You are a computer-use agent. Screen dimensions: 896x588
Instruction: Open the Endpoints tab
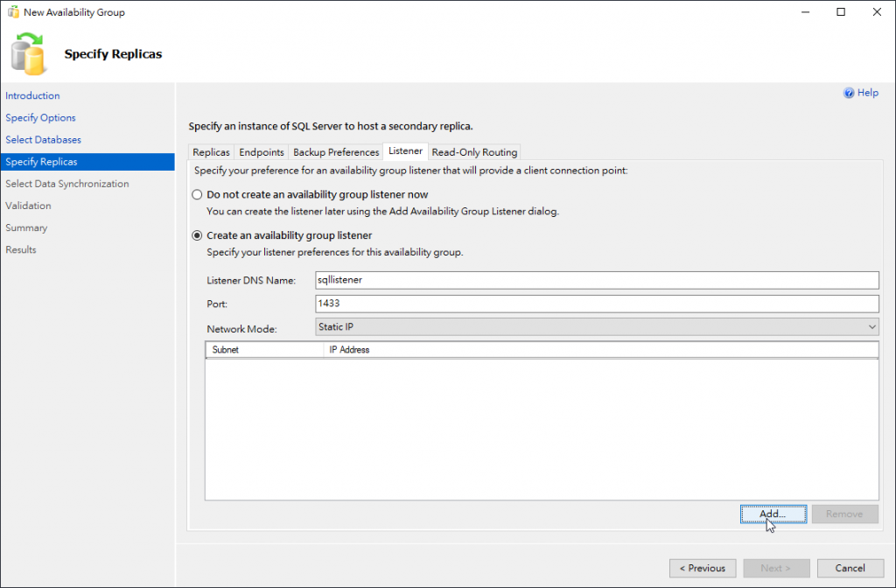(262, 152)
